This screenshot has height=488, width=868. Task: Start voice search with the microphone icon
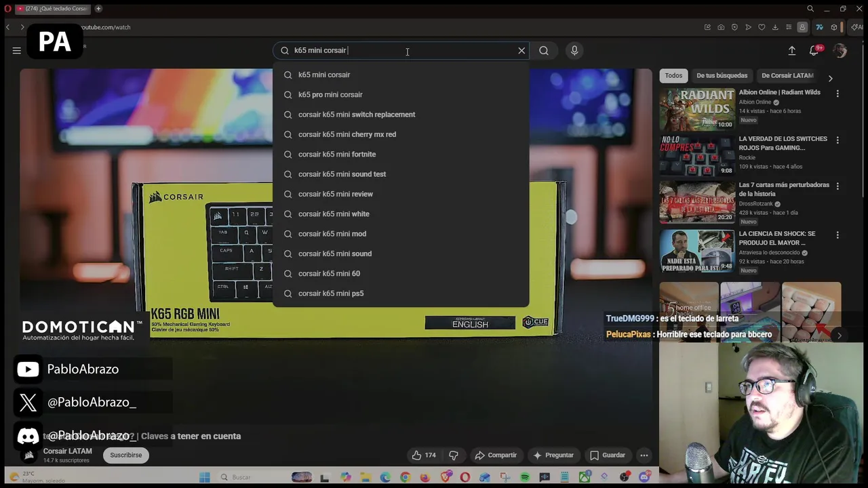coord(574,50)
